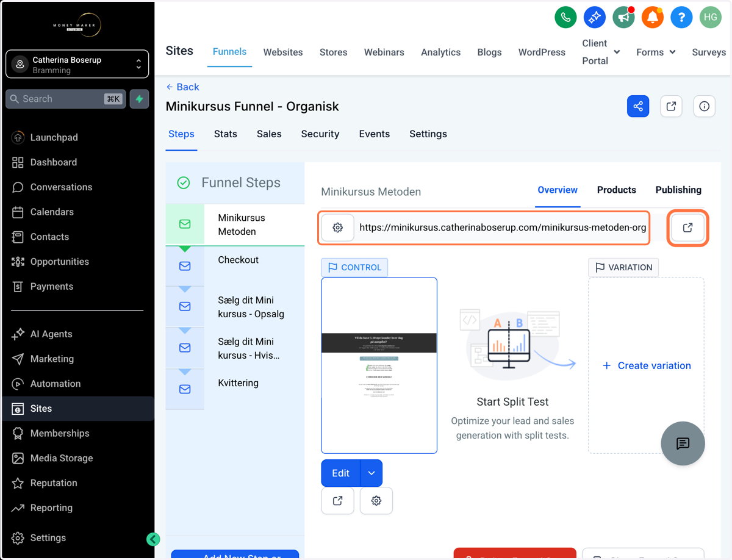Open the funnel Security tab
This screenshot has height=560, width=732.
click(320, 134)
